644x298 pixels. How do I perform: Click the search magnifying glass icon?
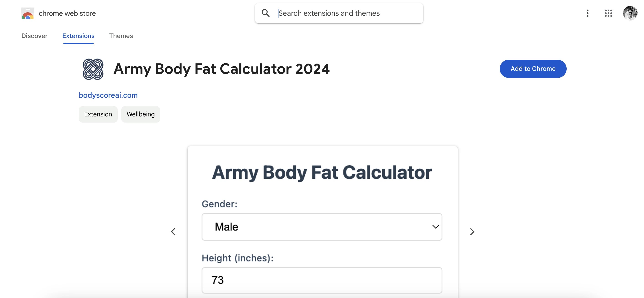[266, 13]
